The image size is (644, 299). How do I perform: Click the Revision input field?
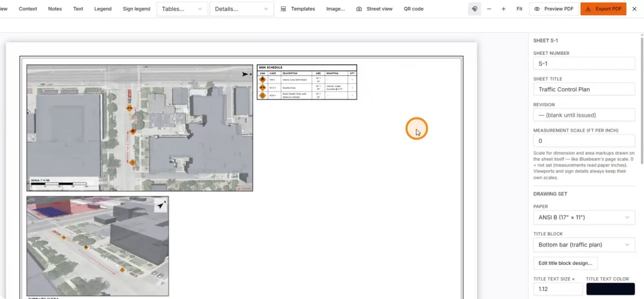[x=584, y=115]
